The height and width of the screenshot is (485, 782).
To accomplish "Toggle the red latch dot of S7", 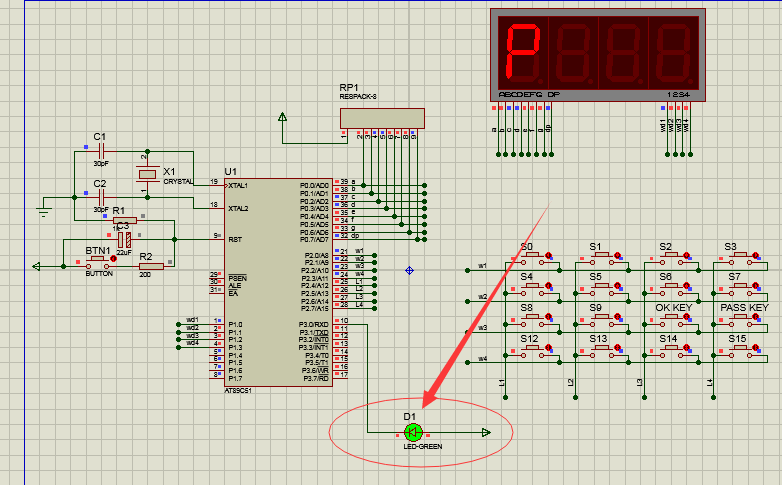I will 755,286.
